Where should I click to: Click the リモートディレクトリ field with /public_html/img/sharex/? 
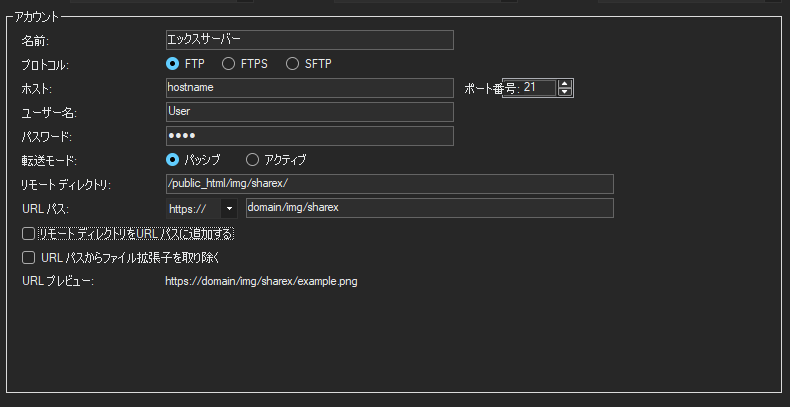(389, 184)
